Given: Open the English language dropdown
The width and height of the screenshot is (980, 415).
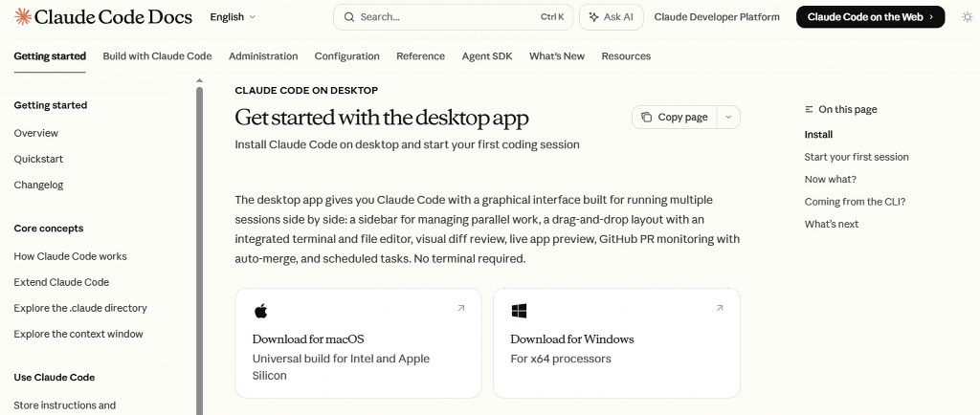Looking at the screenshot, I should click(x=233, y=17).
